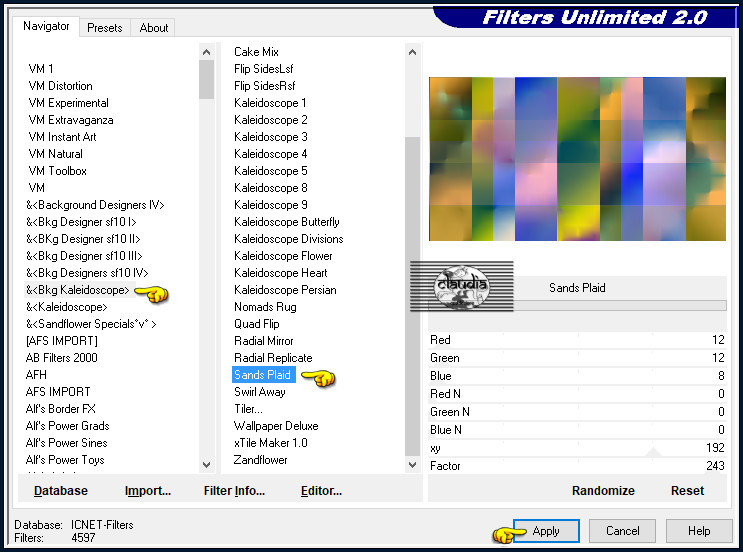
Task: Select Swirl Away filter
Action: click(260, 392)
